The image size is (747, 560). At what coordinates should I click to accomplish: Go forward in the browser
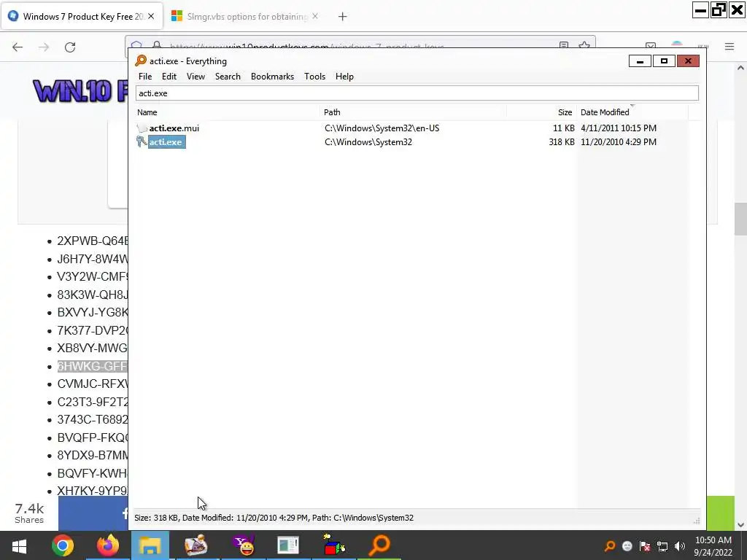pyautogui.click(x=44, y=47)
